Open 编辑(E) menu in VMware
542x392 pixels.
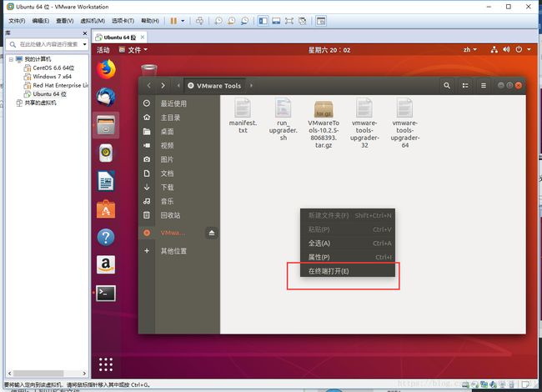coord(41,21)
